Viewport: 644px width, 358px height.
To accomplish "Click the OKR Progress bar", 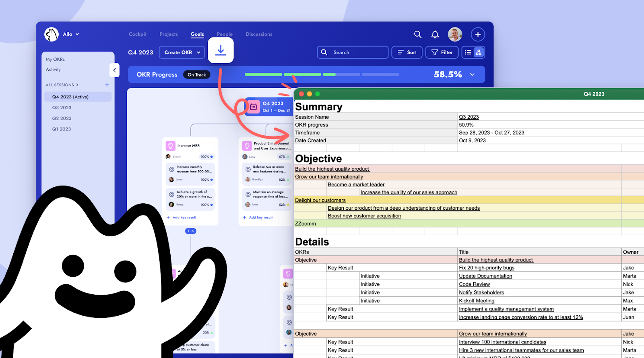I will 322,74.
